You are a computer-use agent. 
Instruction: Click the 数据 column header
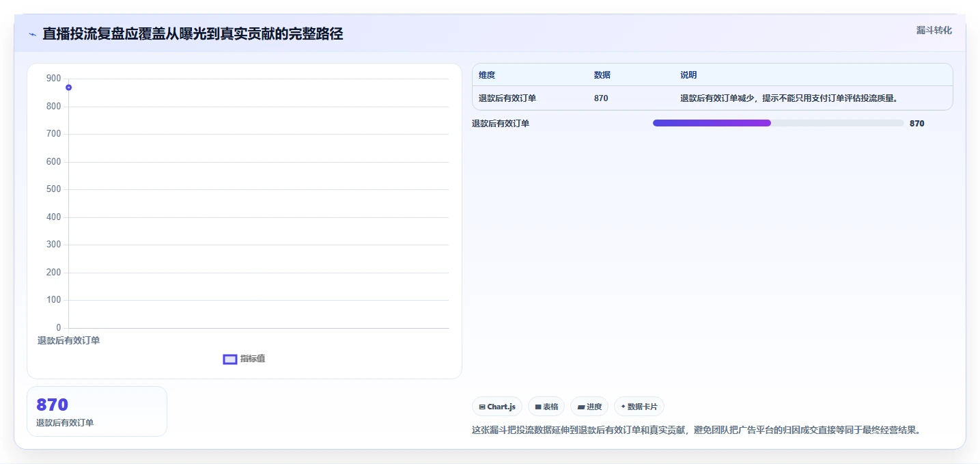602,75
